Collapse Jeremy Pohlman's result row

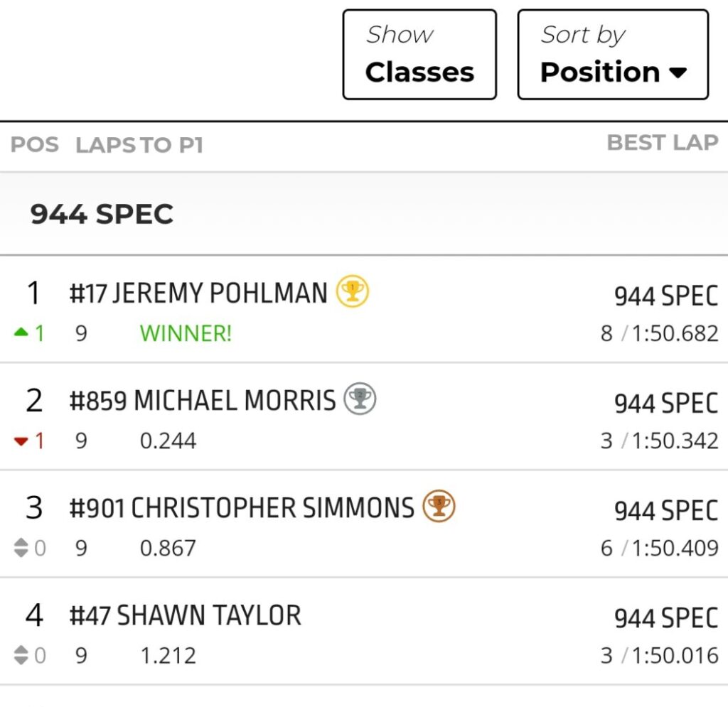[x=213, y=294]
